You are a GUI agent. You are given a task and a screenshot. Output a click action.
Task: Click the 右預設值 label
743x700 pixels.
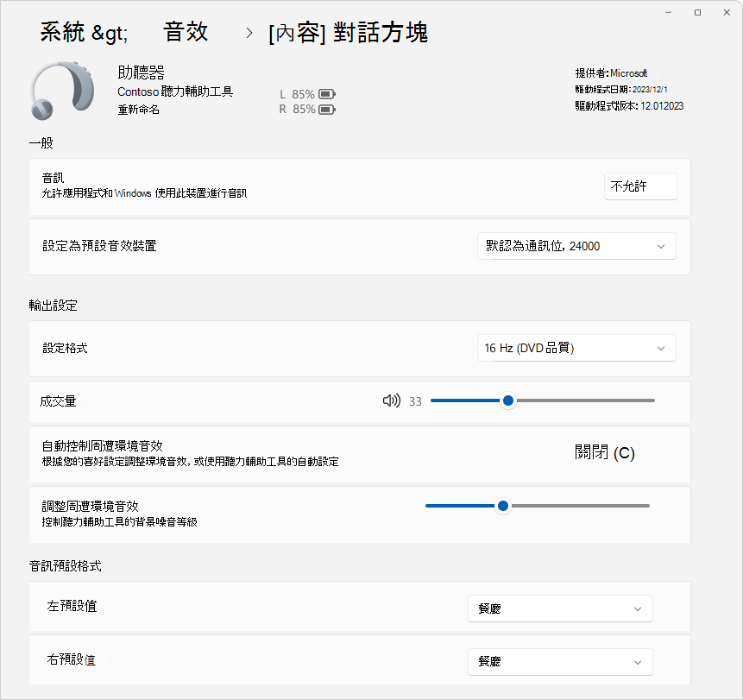72,659
